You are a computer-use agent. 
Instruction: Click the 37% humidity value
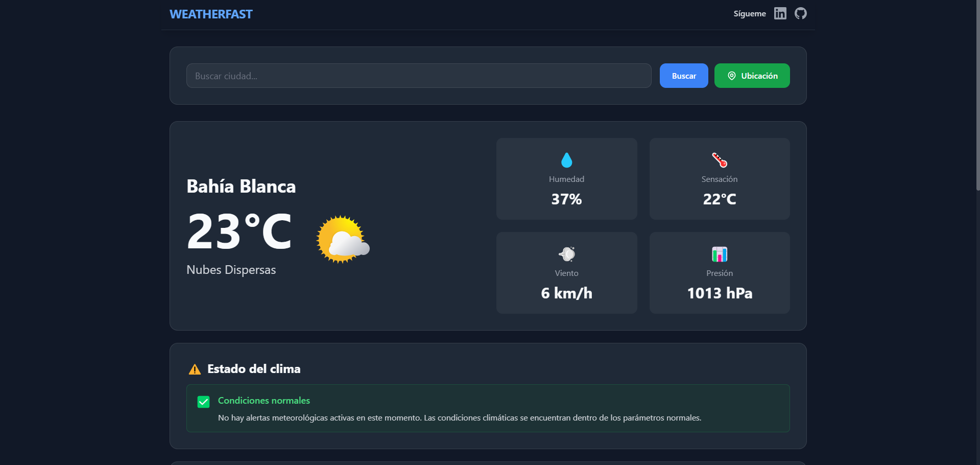(x=566, y=199)
